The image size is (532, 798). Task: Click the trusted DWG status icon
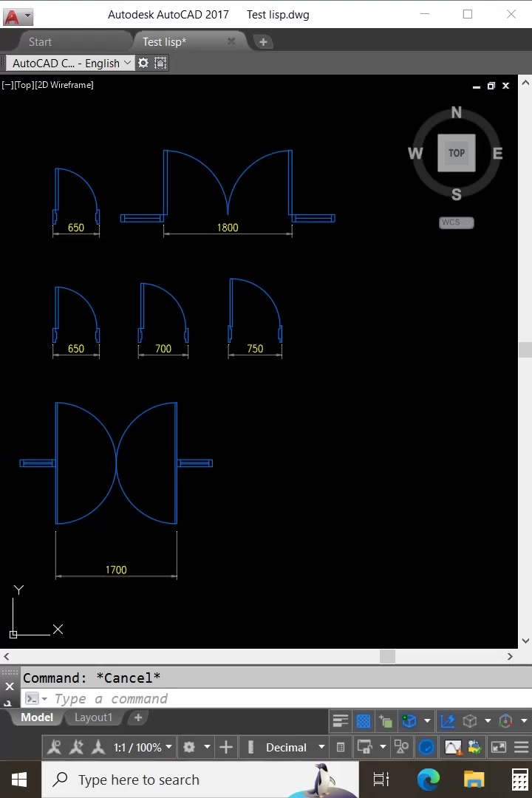point(475,747)
